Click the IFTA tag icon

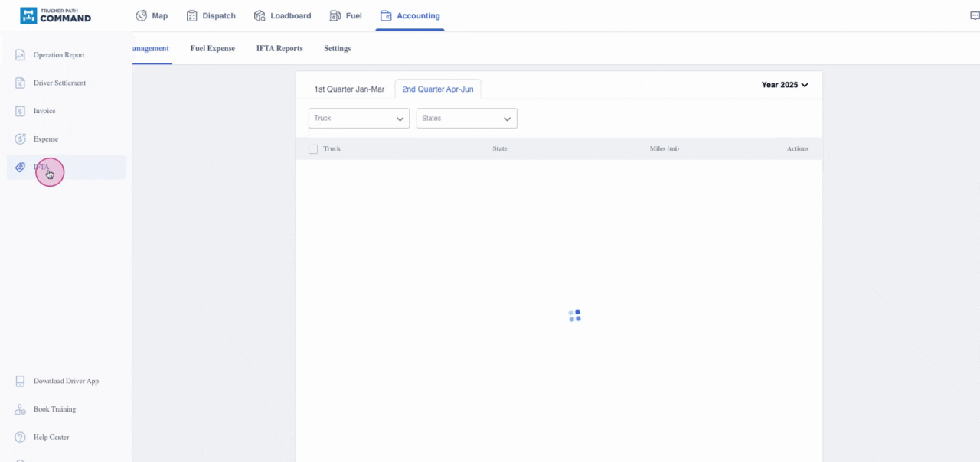(x=21, y=168)
